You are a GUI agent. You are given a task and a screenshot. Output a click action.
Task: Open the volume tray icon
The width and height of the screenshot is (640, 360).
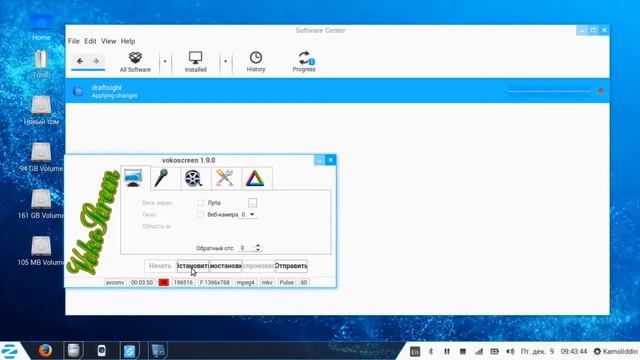[510, 351]
